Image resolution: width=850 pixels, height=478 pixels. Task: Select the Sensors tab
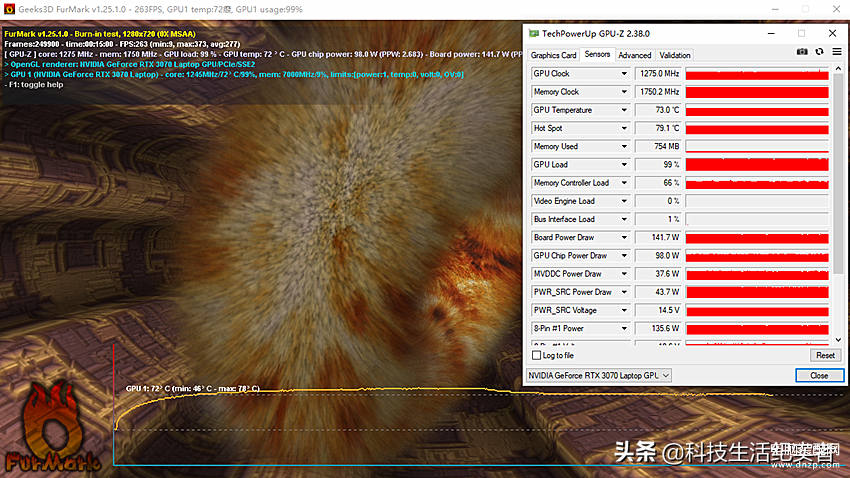[597, 54]
